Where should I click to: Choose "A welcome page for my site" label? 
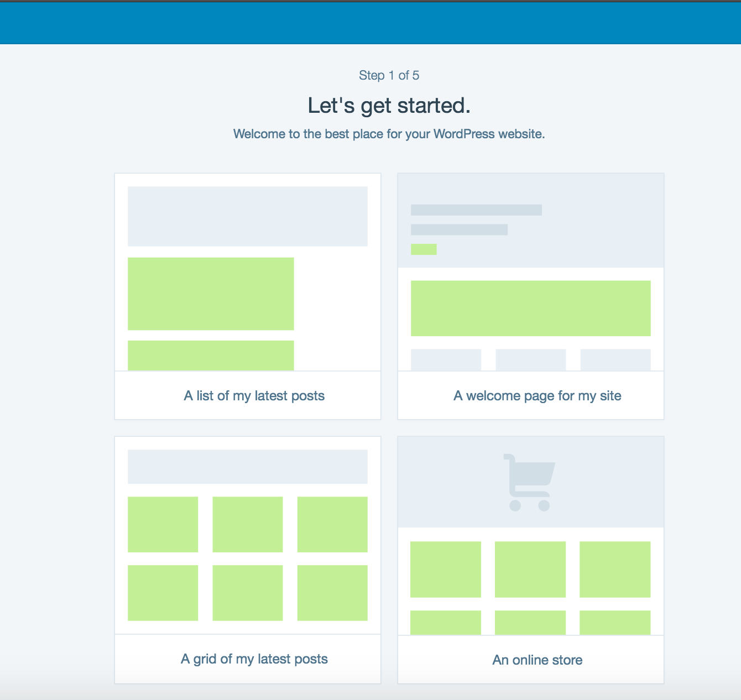(x=537, y=396)
